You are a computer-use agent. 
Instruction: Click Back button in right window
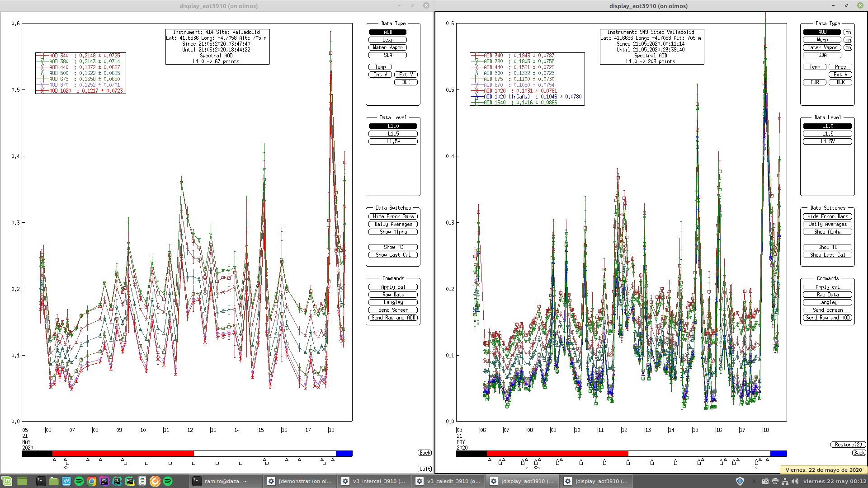859,453
